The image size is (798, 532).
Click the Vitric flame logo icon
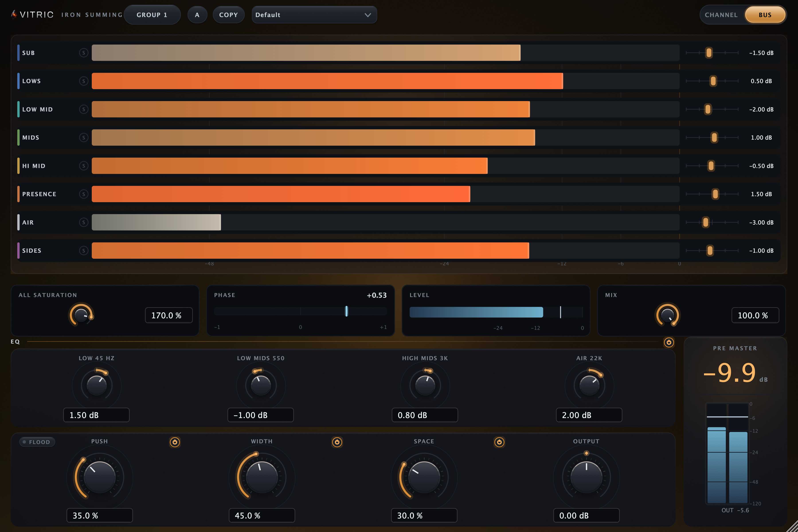pos(14,14)
